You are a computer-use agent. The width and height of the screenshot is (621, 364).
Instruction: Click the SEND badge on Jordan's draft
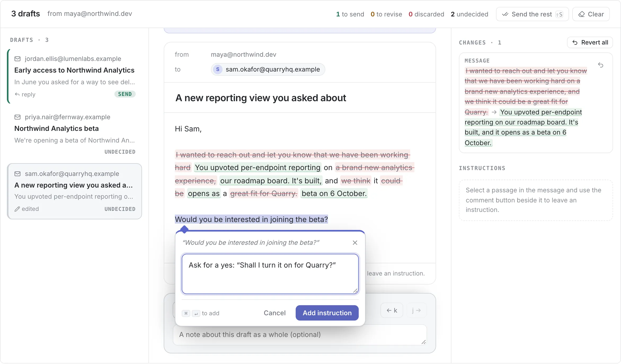tap(125, 94)
